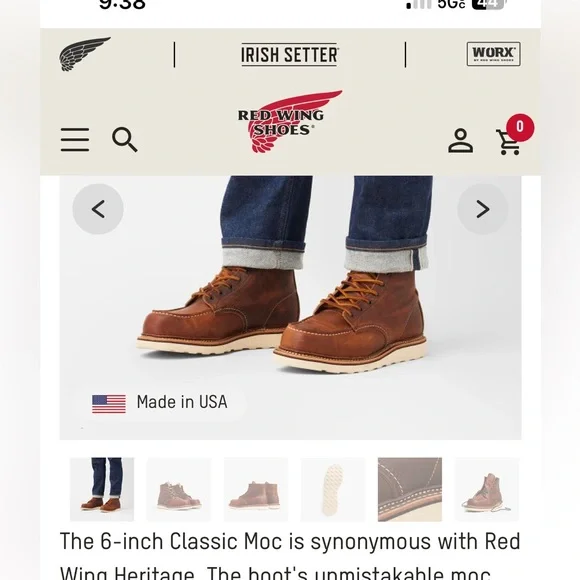580x580 pixels.
Task: Go to the WORX brand site
Action: tap(493, 54)
